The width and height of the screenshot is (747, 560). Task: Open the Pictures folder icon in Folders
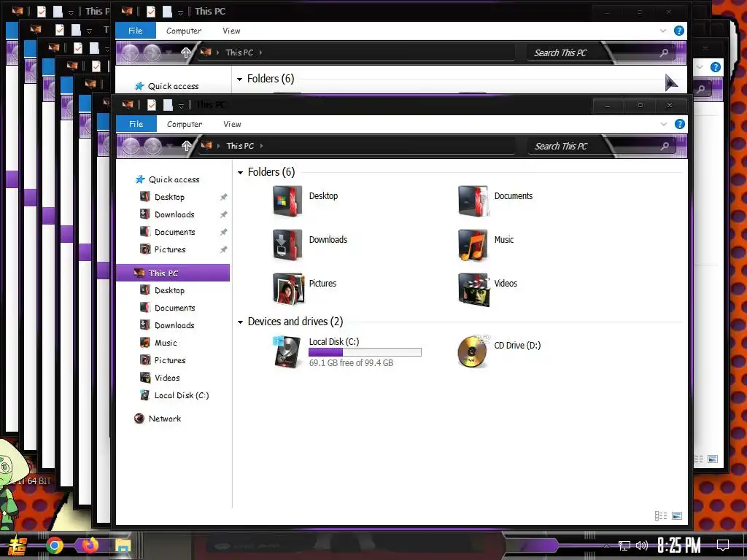point(287,289)
